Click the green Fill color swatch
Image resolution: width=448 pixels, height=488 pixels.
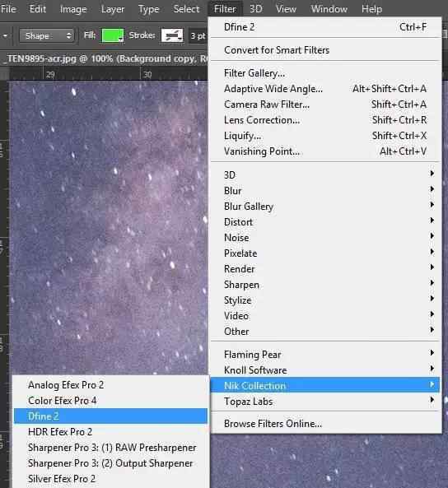tap(113, 35)
